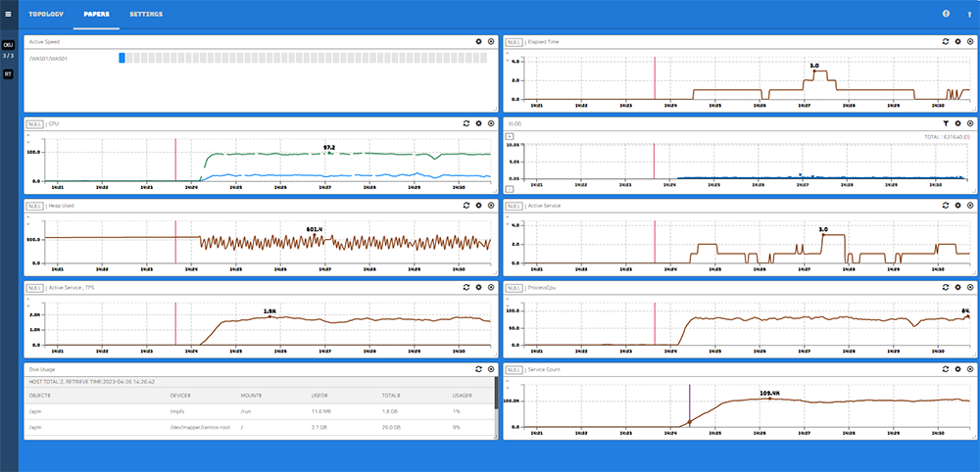Screen dimensions: 980x472
Task: Open ProcessCpu panel settings gear
Action: [957, 287]
